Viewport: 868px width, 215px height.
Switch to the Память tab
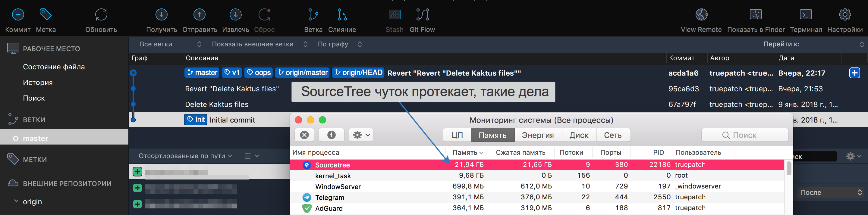(493, 135)
